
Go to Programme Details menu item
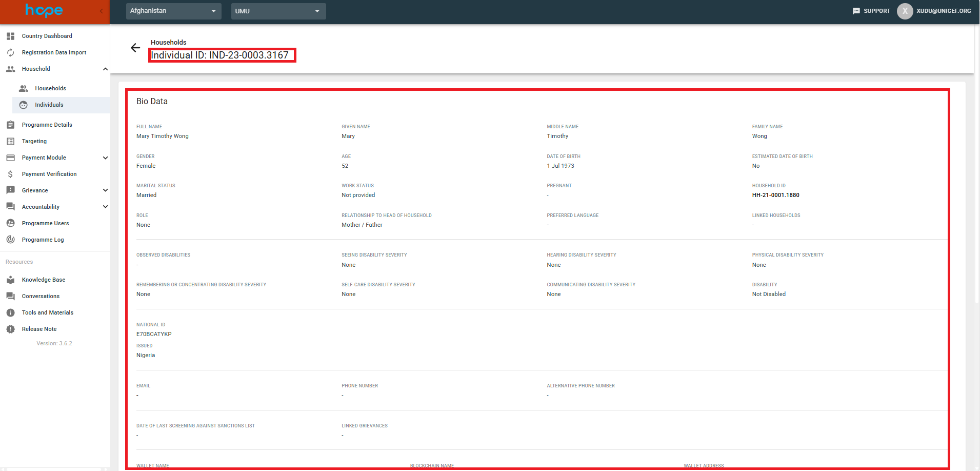(x=47, y=125)
